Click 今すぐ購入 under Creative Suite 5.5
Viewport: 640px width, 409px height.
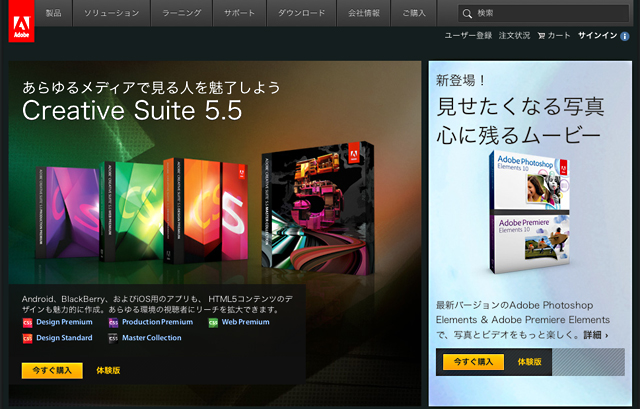(52, 371)
